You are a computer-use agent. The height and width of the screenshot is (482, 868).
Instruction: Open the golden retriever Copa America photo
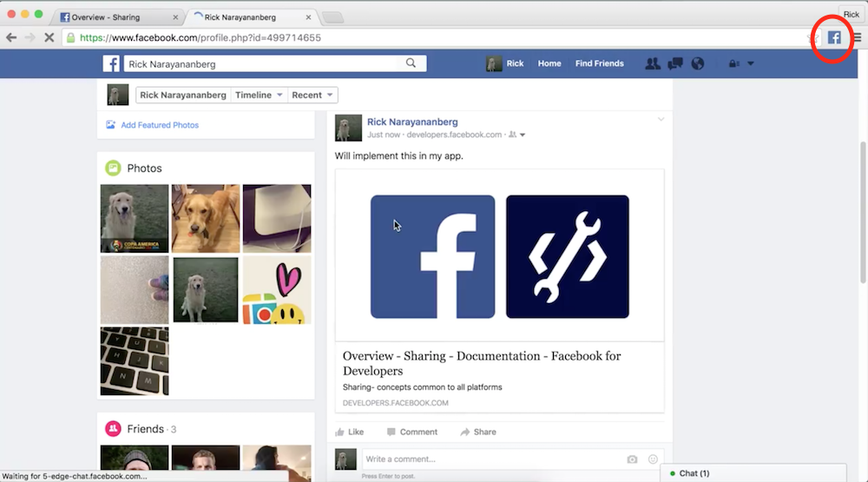tap(134, 218)
